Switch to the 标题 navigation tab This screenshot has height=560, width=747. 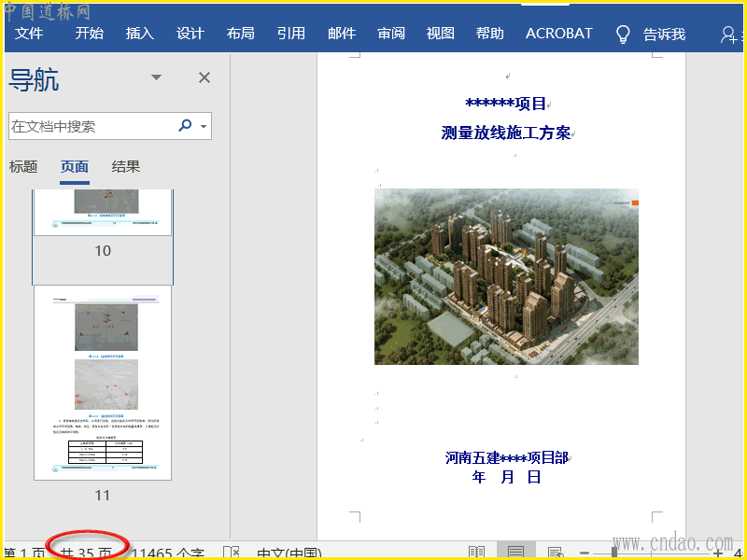point(23,167)
